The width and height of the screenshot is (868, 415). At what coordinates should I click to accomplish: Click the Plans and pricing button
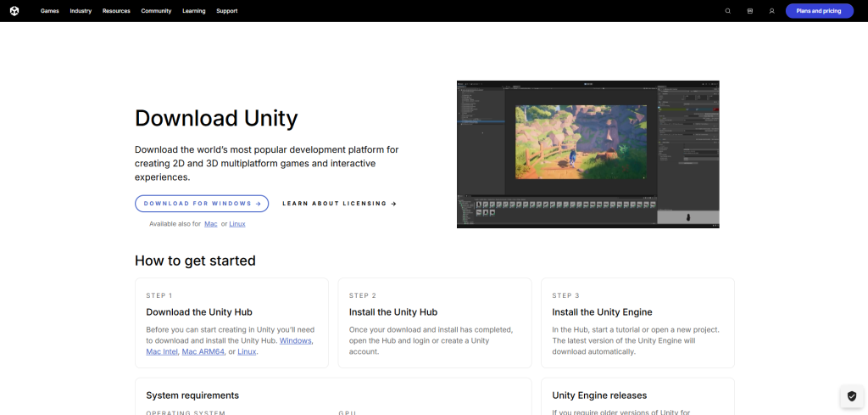[819, 11]
